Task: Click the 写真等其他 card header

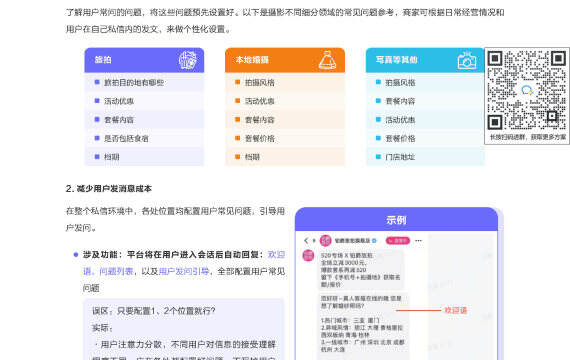Action: point(425,60)
